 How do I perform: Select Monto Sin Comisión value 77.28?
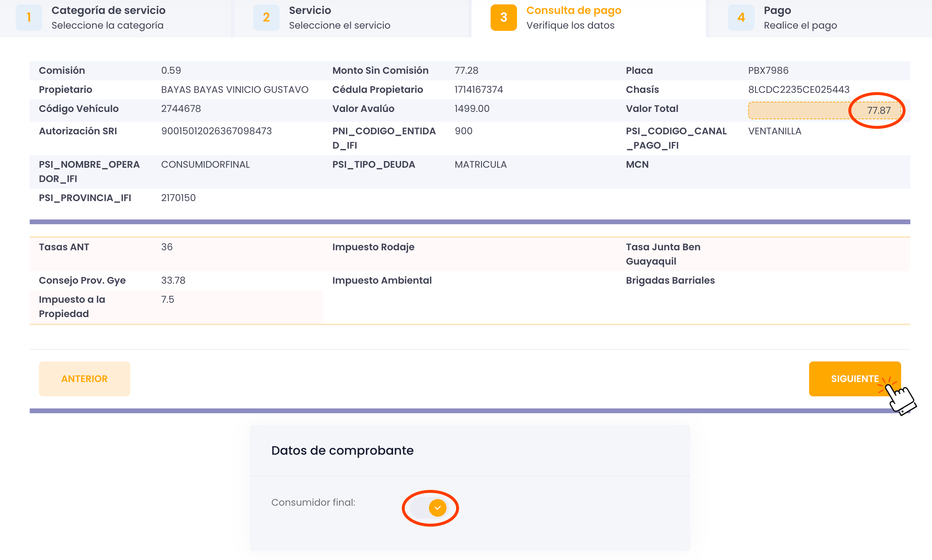point(466,70)
